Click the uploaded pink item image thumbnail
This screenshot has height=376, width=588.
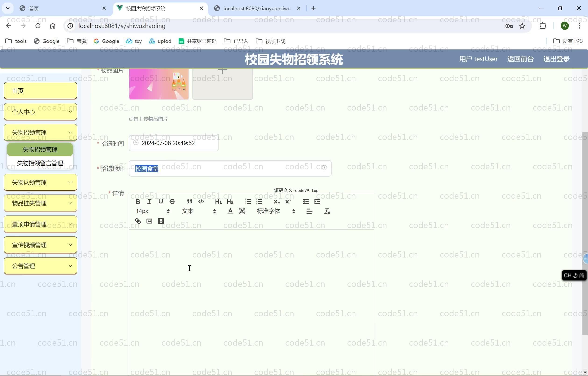click(x=159, y=84)
